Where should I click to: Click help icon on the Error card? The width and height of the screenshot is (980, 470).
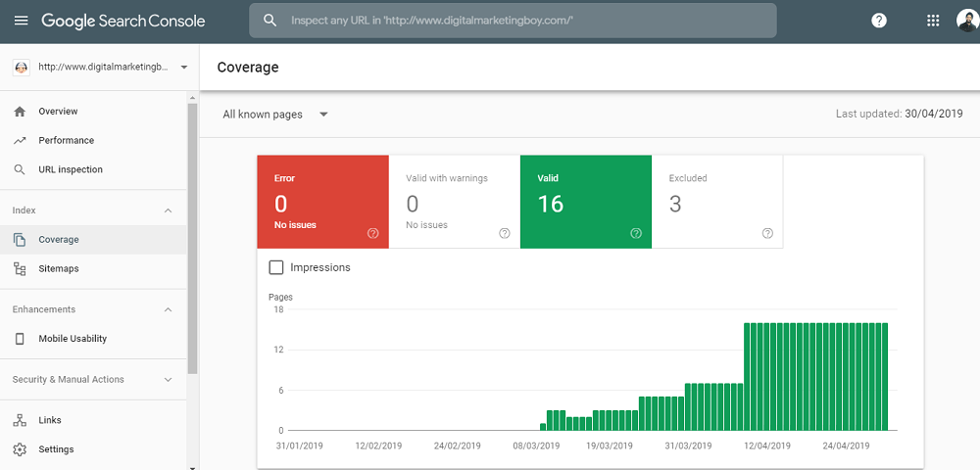(x=373, y=233)
